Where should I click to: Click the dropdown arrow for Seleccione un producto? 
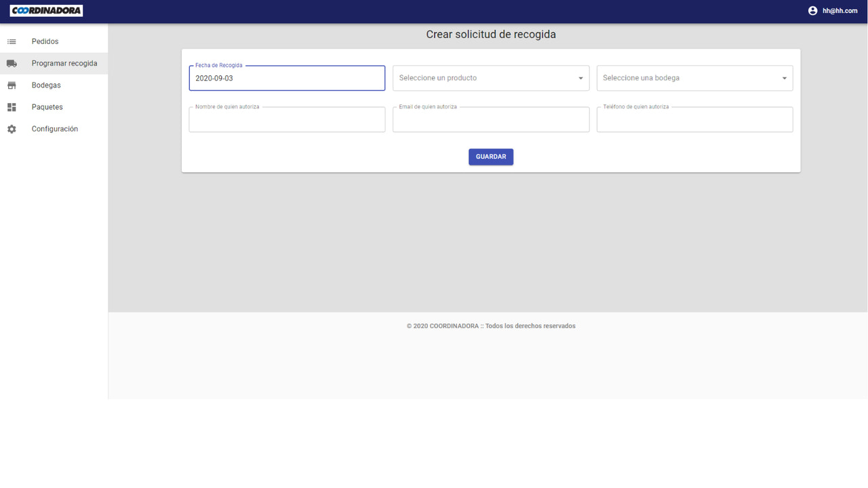pos(581,78)
